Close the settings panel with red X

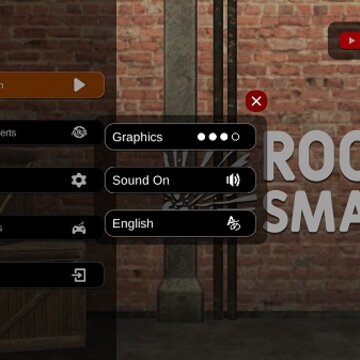tap(256, 101)
